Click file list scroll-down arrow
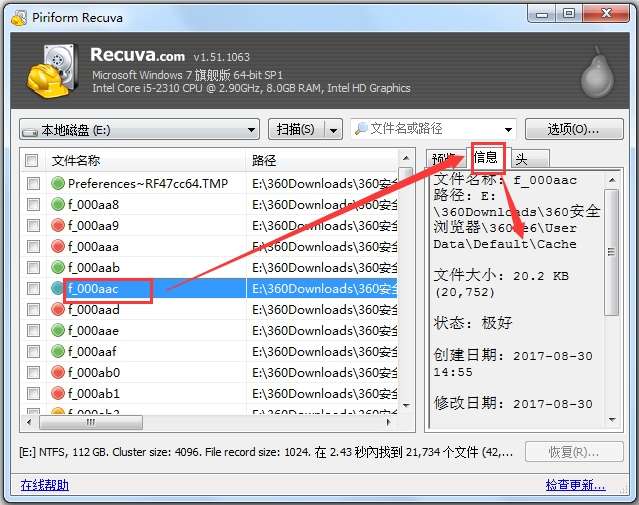Image resolution: width=639 pixels, height=505 pixels. pos(406,405)
